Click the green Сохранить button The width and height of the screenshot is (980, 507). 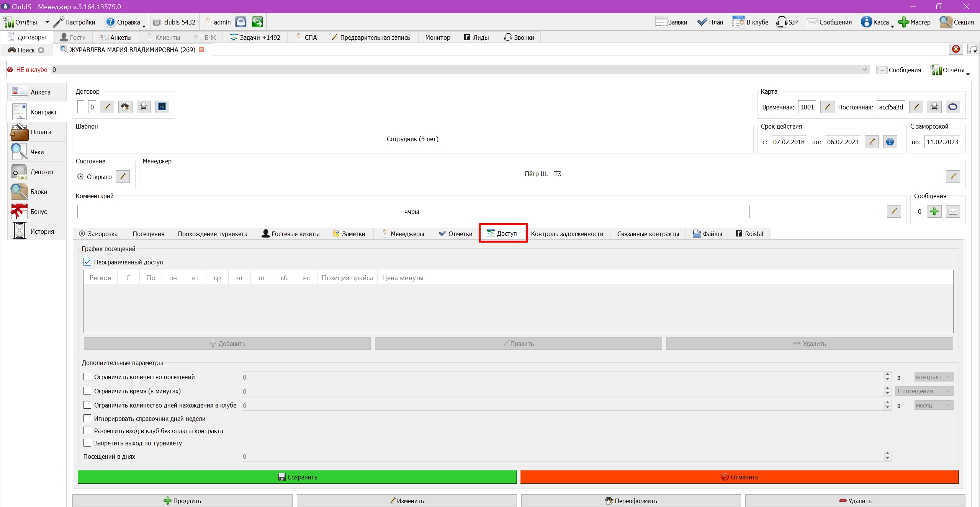tap(298, 477)
